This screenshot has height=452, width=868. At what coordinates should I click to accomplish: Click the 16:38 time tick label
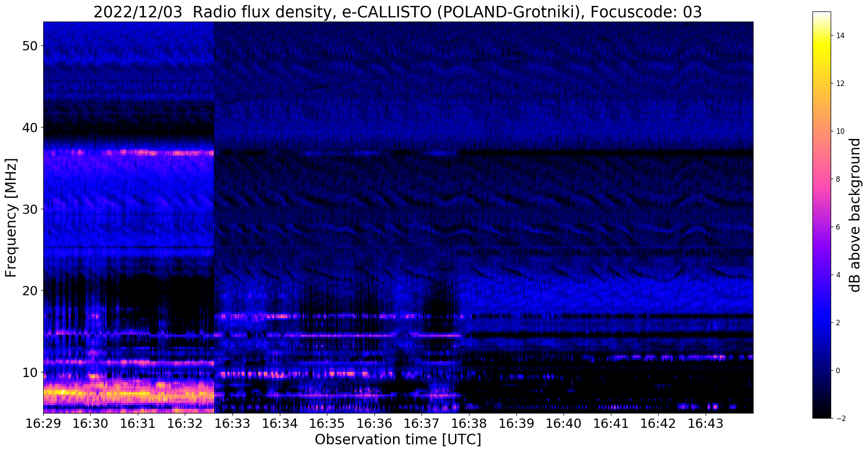click(x=469, y=424)
